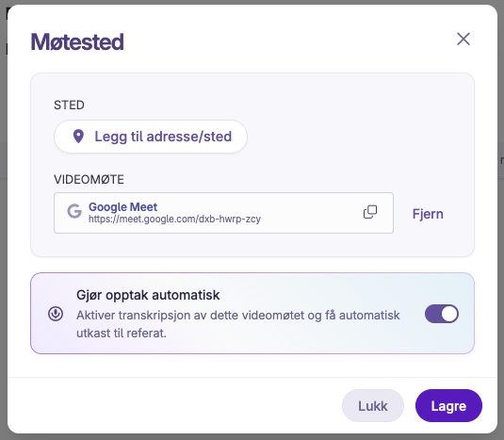Click the VIDEOMØTE section label
Screen dimensions: 504x440
89,179
